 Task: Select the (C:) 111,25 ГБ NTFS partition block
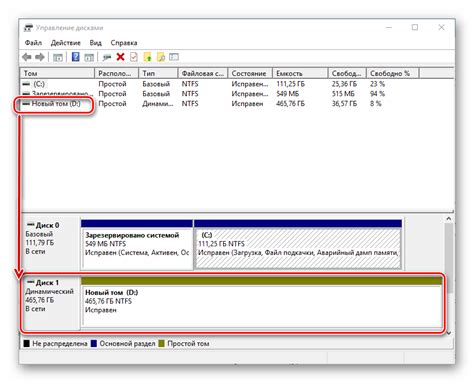tap(298, 245)
